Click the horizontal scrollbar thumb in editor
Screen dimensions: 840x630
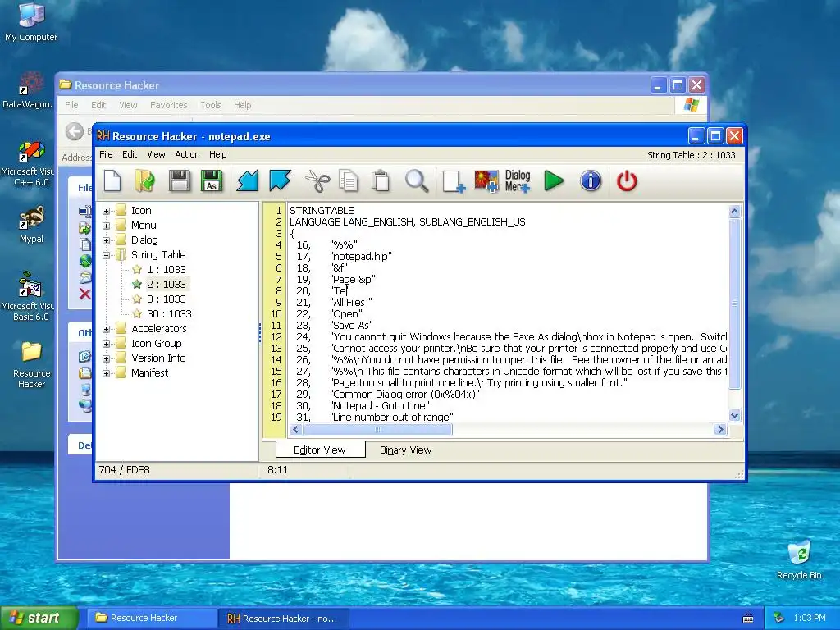377,429
